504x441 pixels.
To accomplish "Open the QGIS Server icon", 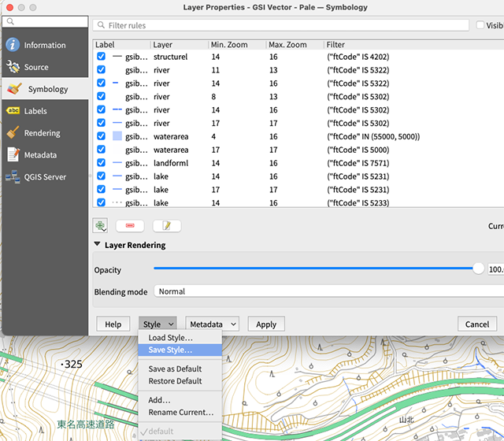I will click(13, 176).
